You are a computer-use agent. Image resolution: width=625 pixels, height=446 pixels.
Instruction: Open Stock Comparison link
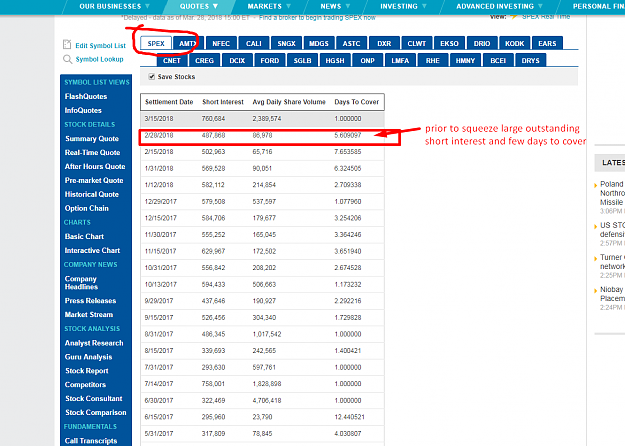click(96, 413)
